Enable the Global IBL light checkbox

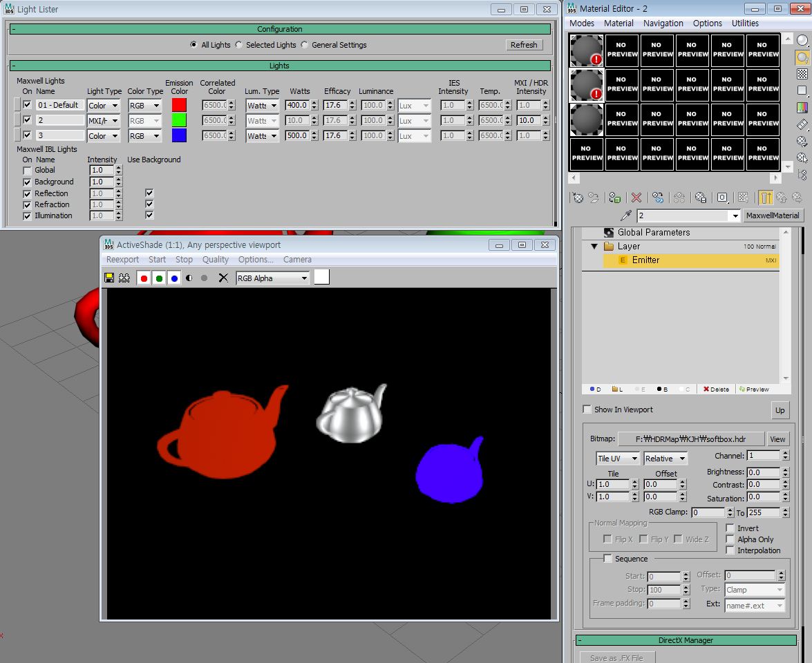27,171
